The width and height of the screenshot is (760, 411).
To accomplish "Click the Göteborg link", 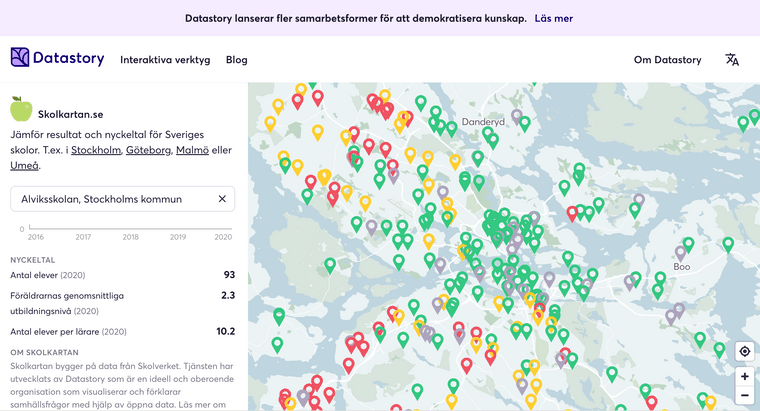I will tap(148, 150).
